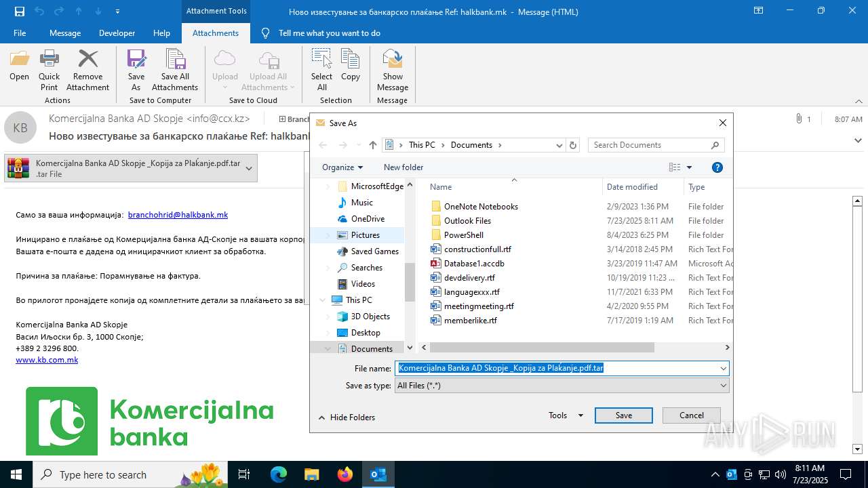Click Hide Folders toggle
The width and height of the screenshot is (868, 488).
pyautogui.click(x=347, y=418)
